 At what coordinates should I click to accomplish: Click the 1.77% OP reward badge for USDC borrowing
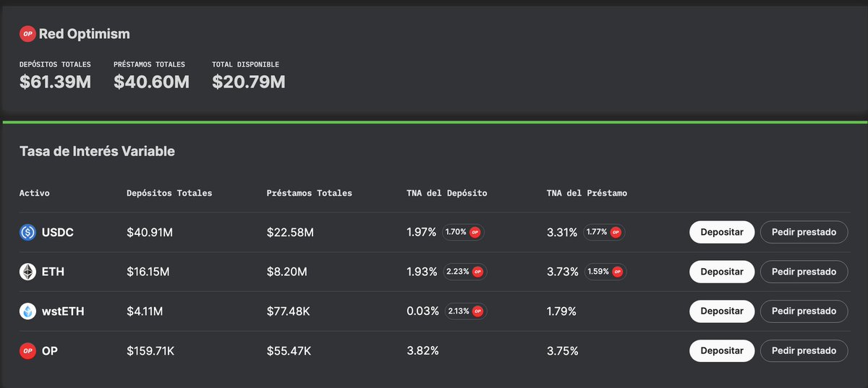coord(604,233)
